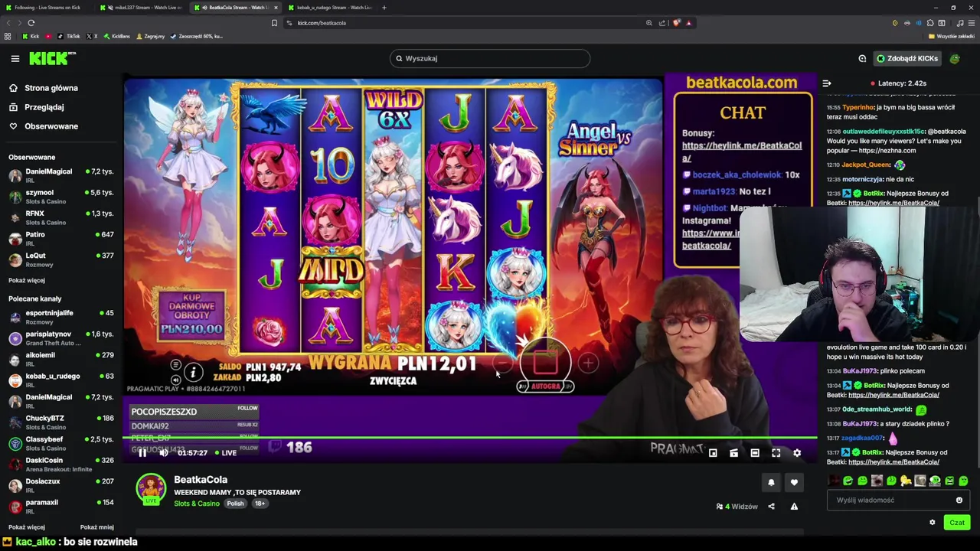Open aikoiemil recommended channel
Screen dimensions: 980x551
coord(61,359)
